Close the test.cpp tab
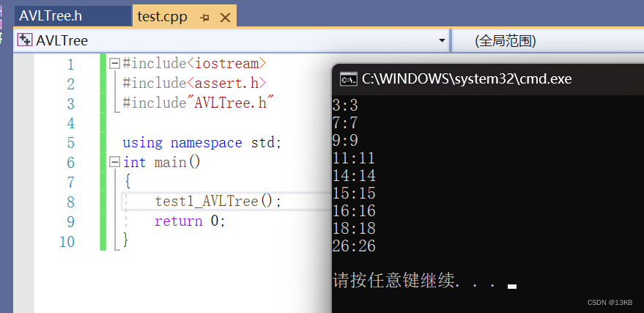Viewport: 644px width, 313px height. point(225,18)
